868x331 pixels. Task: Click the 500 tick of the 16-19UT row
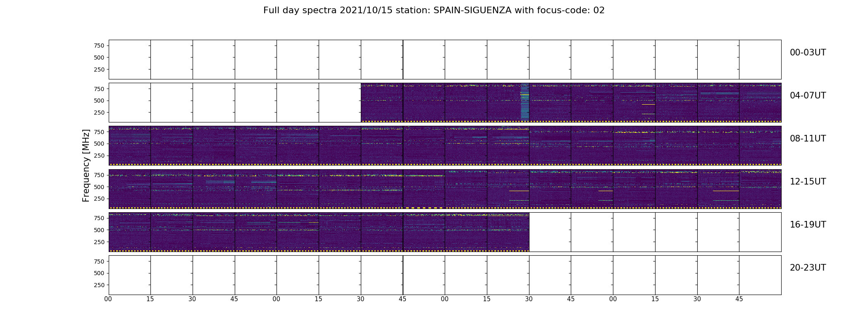coord(99,230)
